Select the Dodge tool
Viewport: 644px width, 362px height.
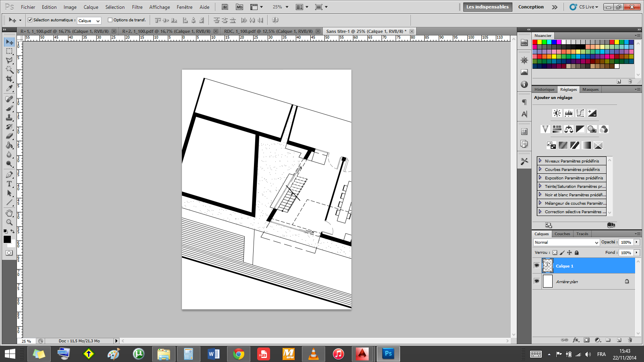click(x=9, y=164)
